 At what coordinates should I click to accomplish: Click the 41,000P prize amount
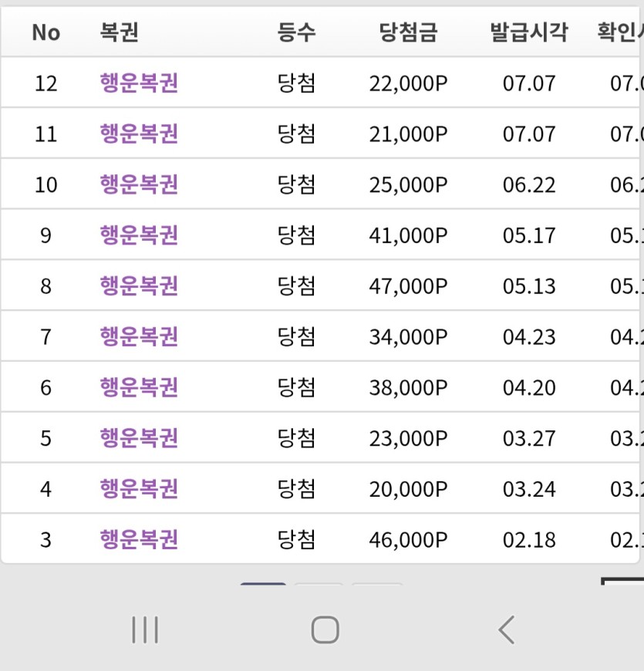(408, 236)
